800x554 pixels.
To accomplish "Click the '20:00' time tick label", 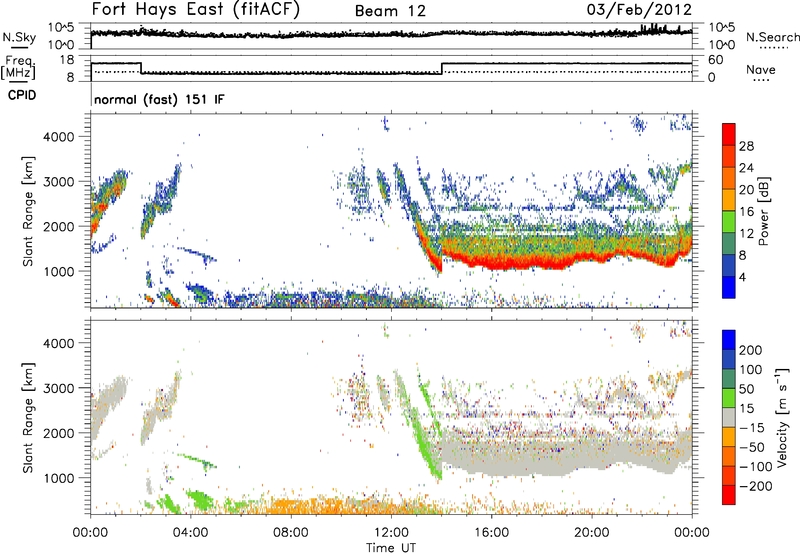I will click(592, 533).
